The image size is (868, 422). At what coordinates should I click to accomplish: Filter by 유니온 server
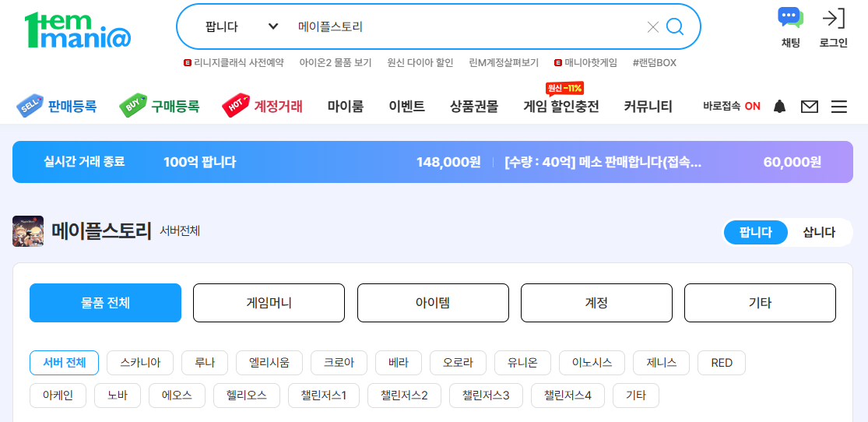[x=522, y=363]
